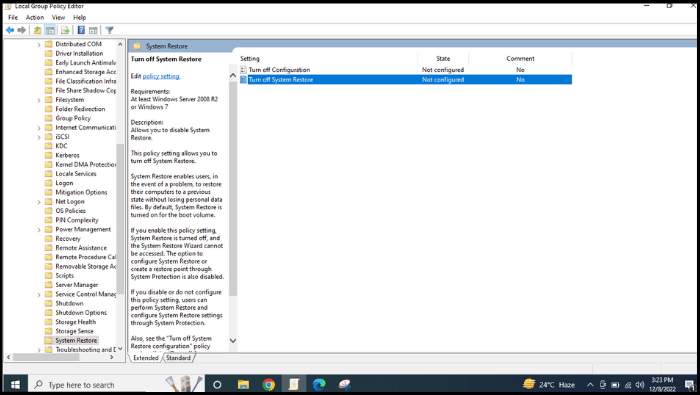Click the Filter funnel toolbar icon
Viewport: 700px width, 395px height.
coord(109,30)
